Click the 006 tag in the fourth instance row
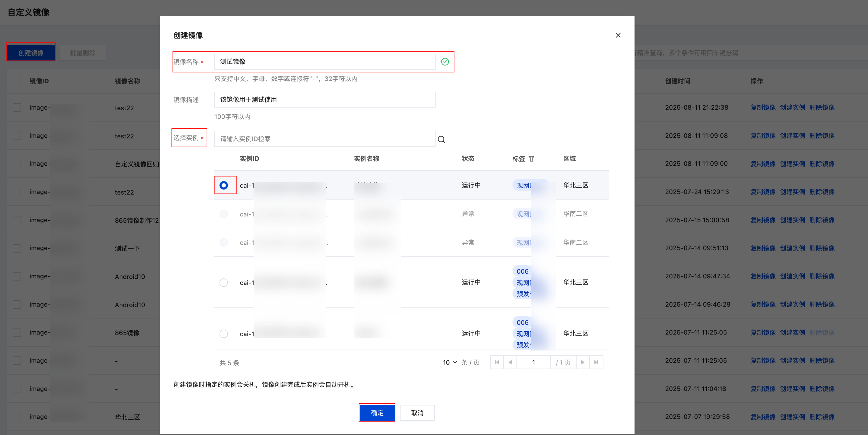This screenshot has height=435, width=868. coord(522,271)
